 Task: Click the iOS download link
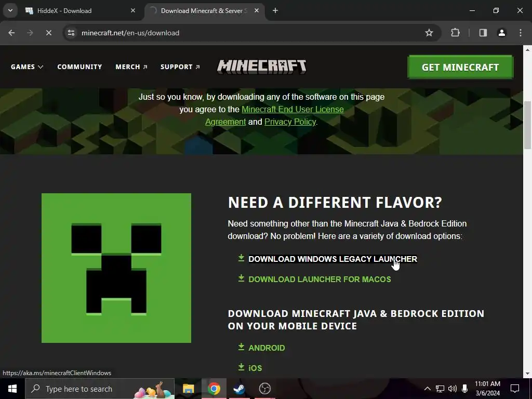pos(255,368)
